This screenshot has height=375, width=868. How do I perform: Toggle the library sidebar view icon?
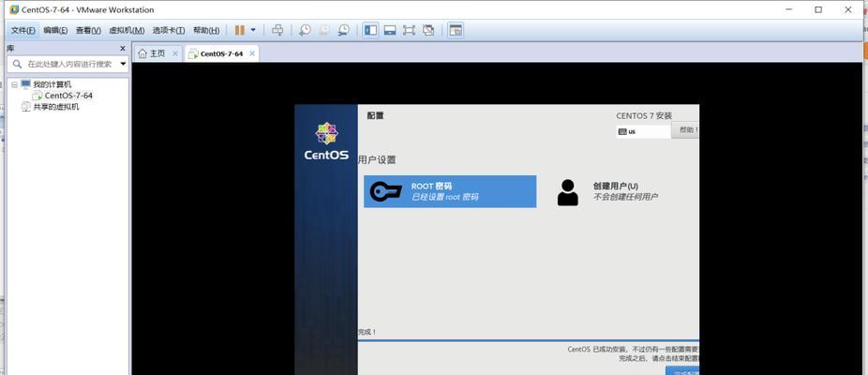[x=370, y=30]
